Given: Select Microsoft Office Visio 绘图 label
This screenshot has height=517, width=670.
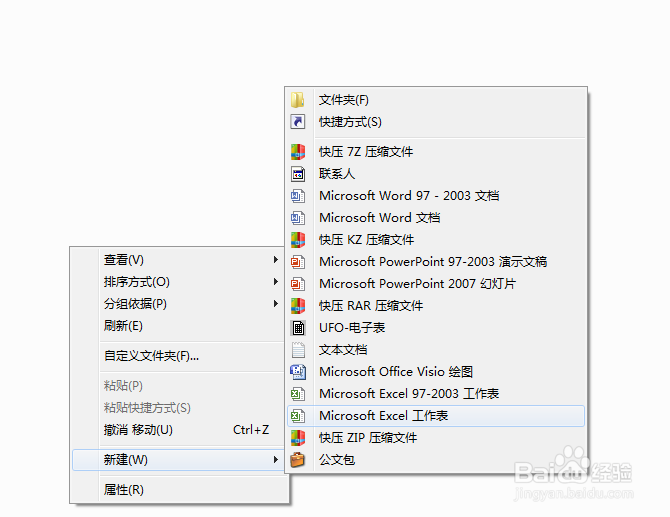Looking at the screenshot, I should 396,372.
